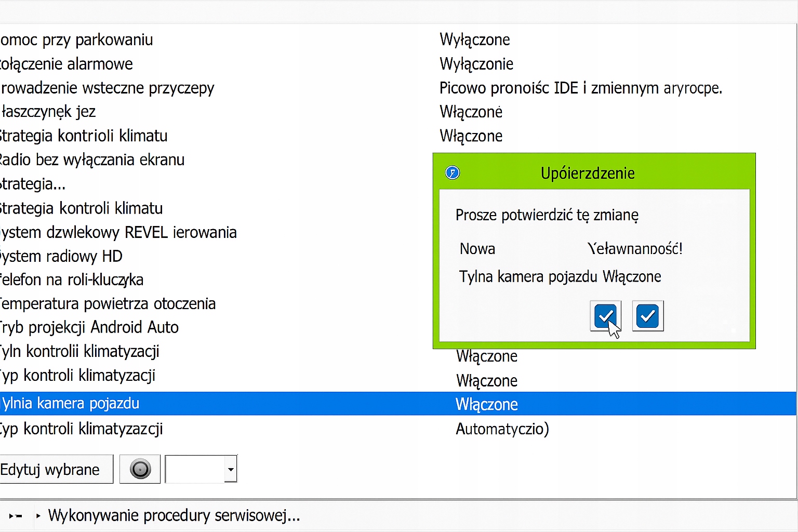The height and width of the screenshot is (532, 798).
Task: Click Wyłączone value for parking assist
Action: [474, 40]
